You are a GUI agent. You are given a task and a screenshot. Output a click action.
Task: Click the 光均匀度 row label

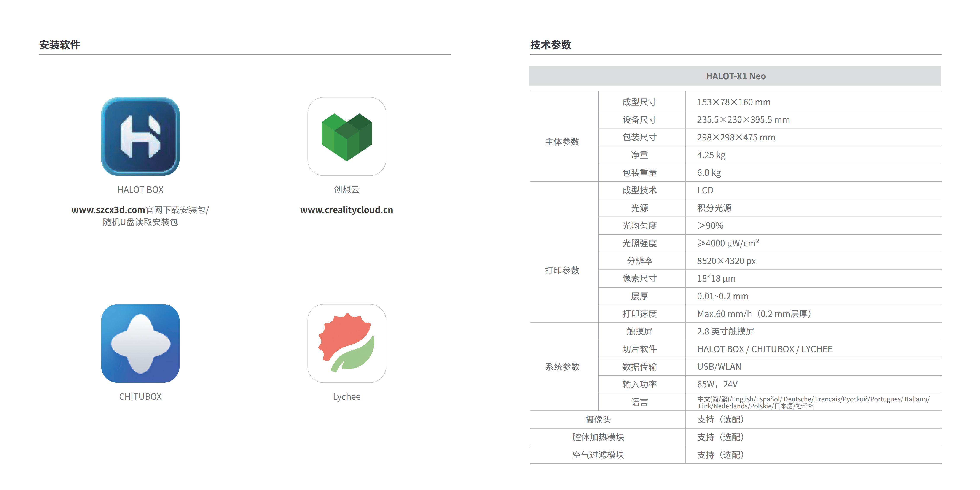pyautogui.click(x=639, y=226)
